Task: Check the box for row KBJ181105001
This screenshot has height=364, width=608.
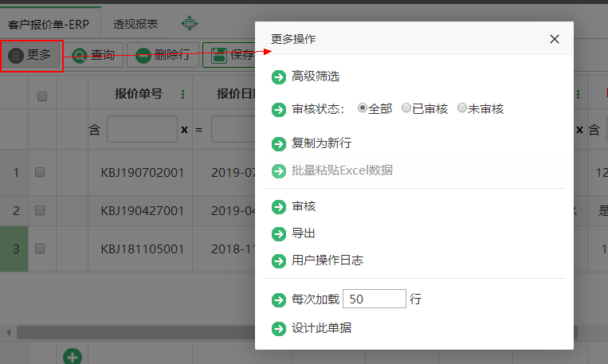Action: tap(40, 249)
